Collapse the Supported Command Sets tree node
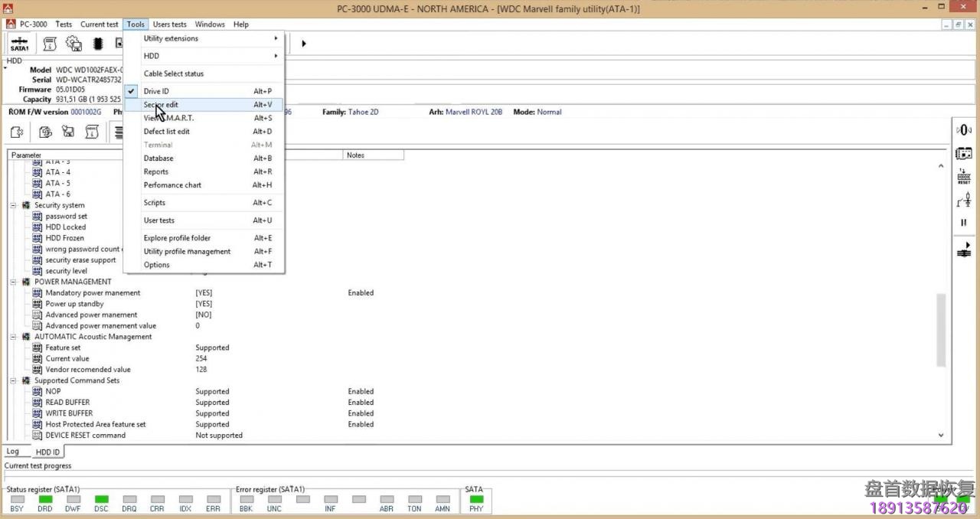Screen dimensions: 980x519 click(x=14, y=380)
